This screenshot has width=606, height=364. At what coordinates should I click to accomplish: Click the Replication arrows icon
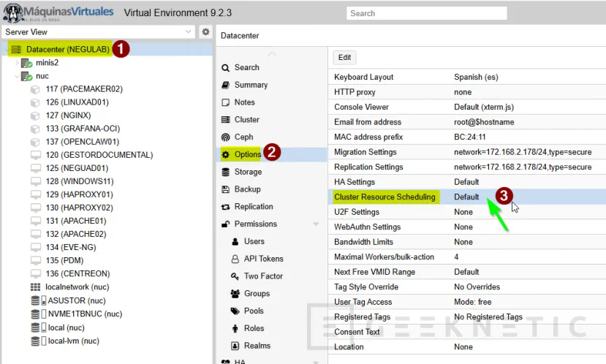(225, 207)
